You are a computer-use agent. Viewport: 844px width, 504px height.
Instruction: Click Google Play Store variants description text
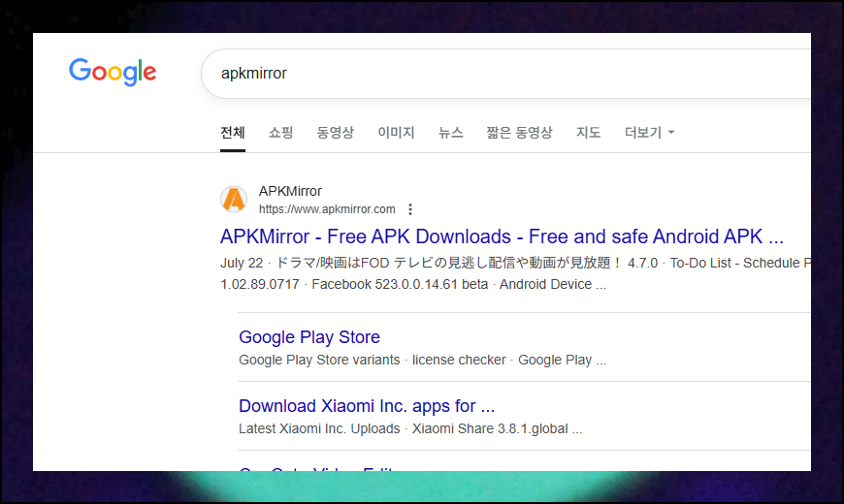pyautogui.click(x=320, y=360)
